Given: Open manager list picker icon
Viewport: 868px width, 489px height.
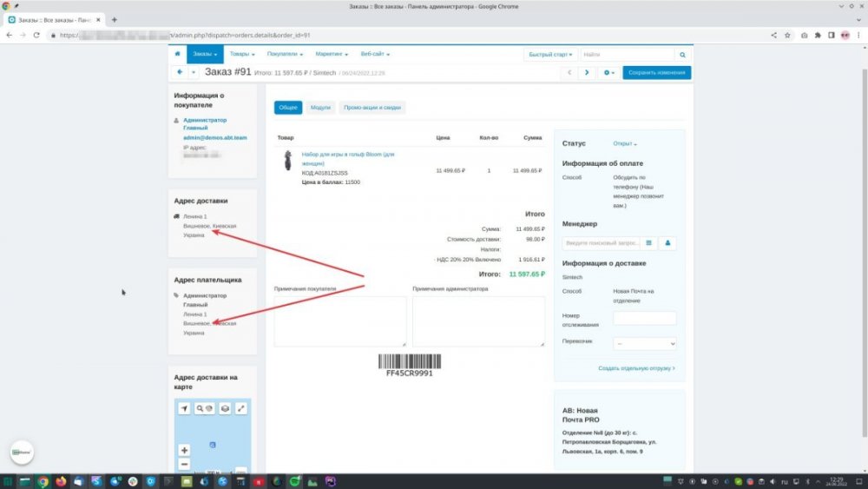Looking at the screenshot, I should tap(648, 243).
